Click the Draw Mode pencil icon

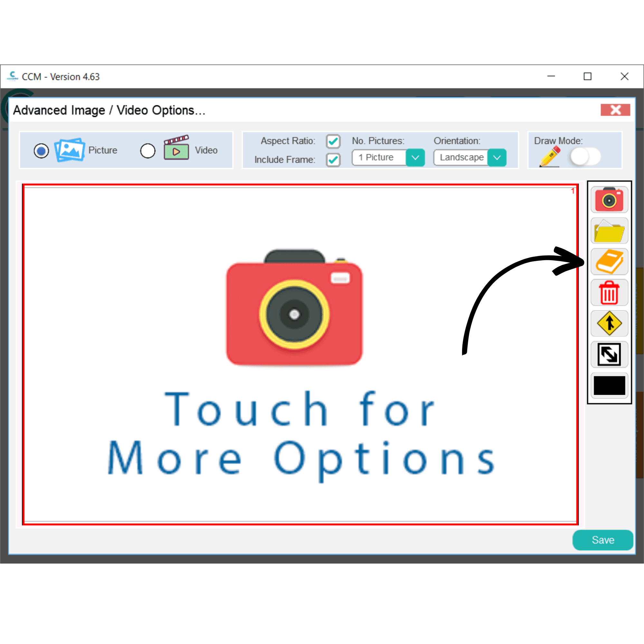[x=550, y=157]
